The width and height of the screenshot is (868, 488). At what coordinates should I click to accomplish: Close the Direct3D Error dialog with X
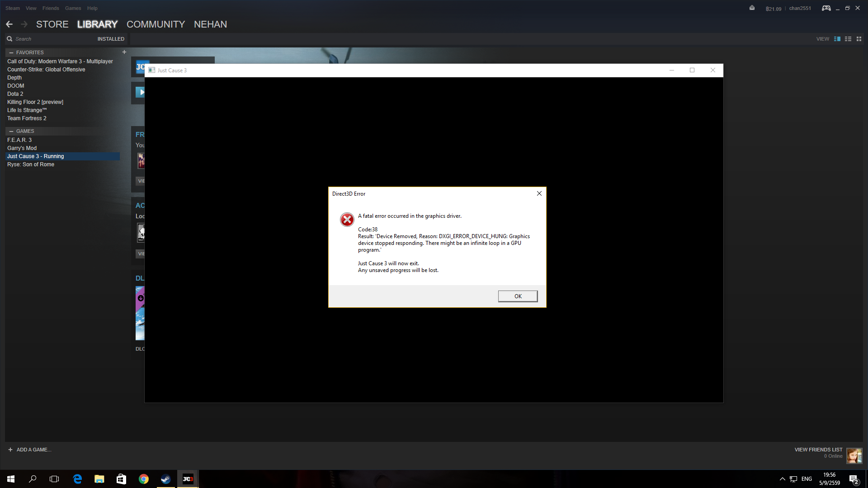(x=539, y=193)
